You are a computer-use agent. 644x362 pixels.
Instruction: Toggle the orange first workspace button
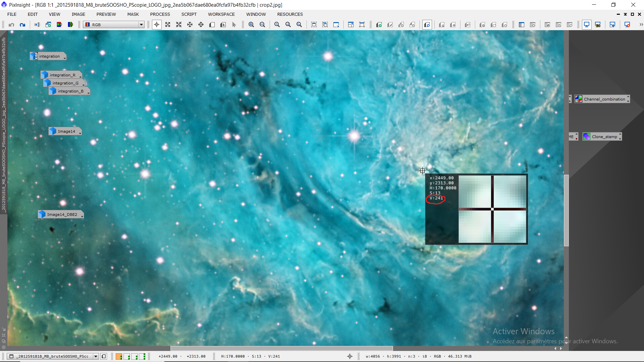point(119,356)
